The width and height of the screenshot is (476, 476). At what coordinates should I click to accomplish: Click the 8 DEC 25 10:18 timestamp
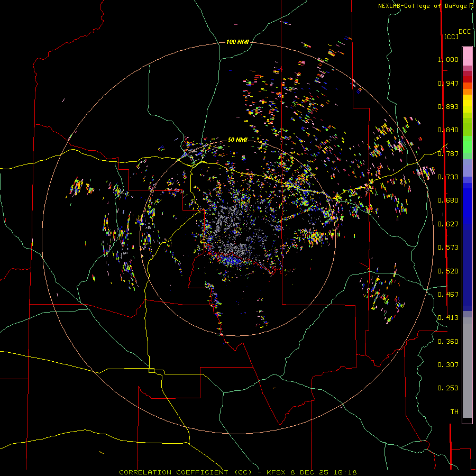point(324,472)
